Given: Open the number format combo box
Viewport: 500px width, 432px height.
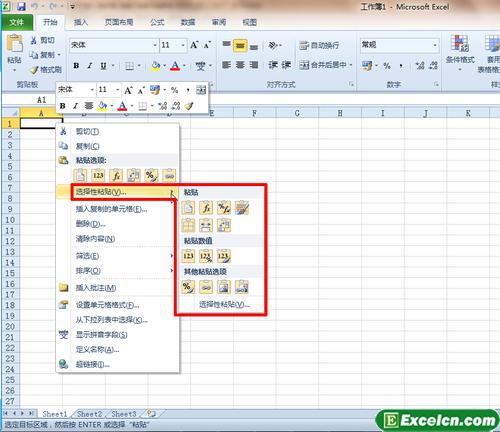Looking at the screenshot, I should pyautogui.click(x=399, y=45).
